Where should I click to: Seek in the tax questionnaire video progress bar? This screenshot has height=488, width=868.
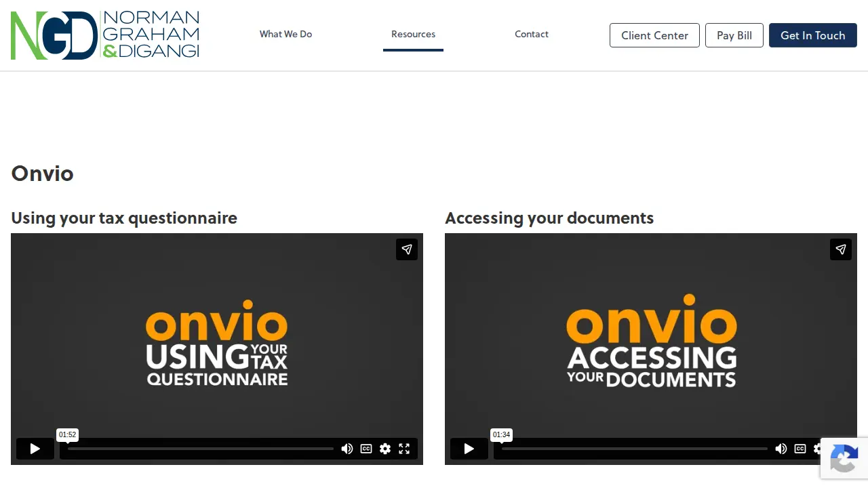pyautogui.click(x=201, y=449)
